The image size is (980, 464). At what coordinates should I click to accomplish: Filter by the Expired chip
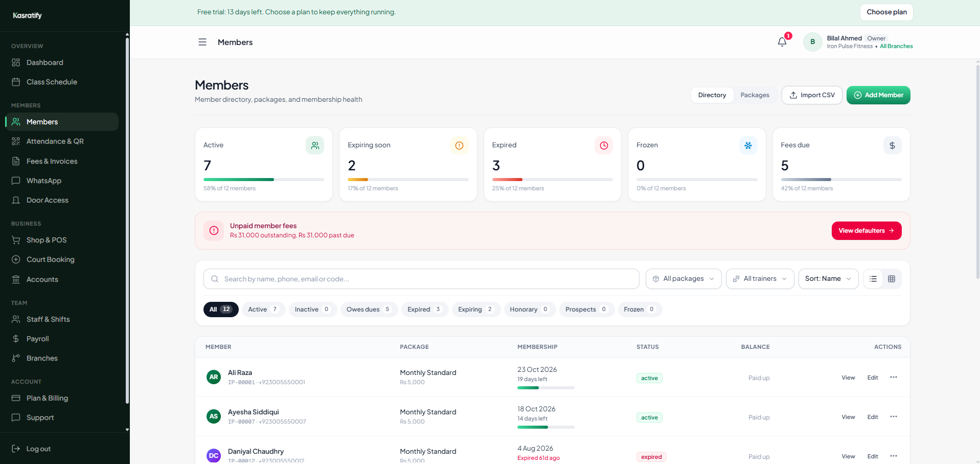tap(424, 310)
